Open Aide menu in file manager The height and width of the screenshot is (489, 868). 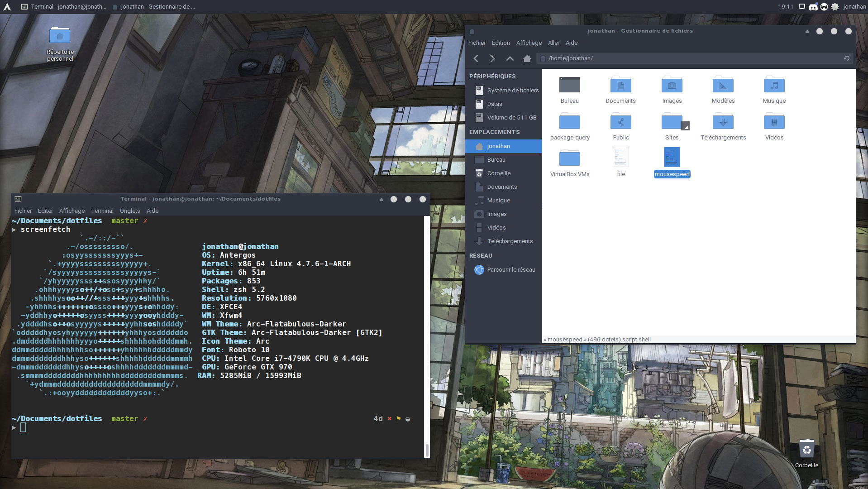(x=572, y=43)
